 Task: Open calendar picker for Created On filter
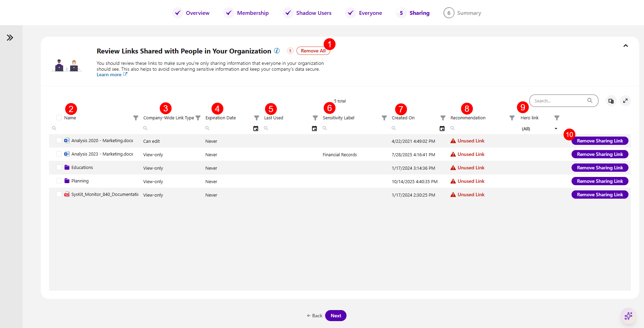[x=442, y=128]
